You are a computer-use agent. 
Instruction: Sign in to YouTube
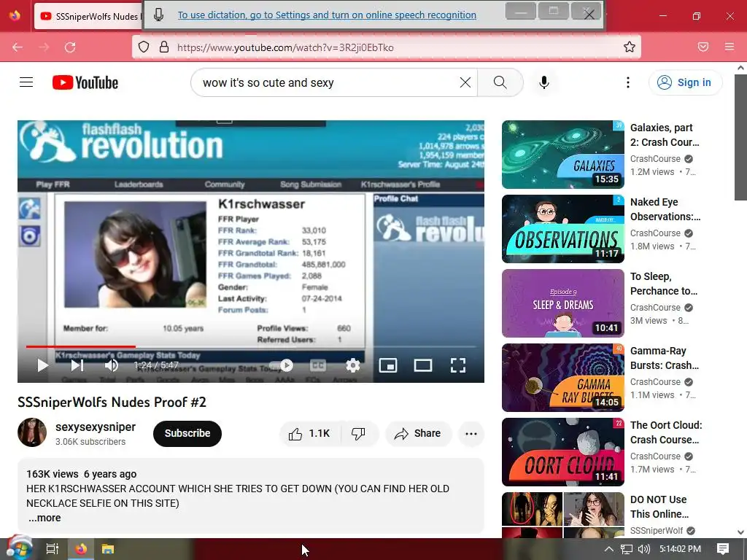(x=685, y=82)
